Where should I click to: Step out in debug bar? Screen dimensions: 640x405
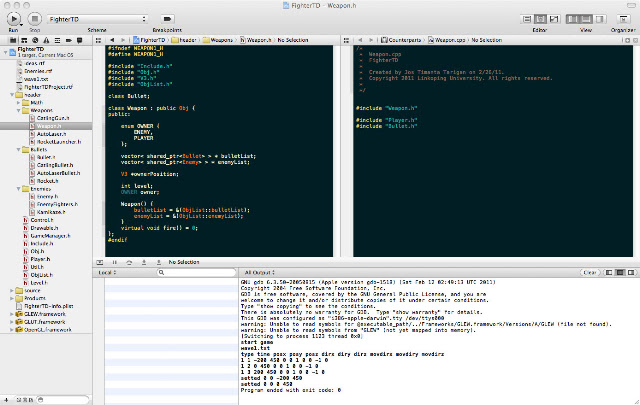coord(159,262)
